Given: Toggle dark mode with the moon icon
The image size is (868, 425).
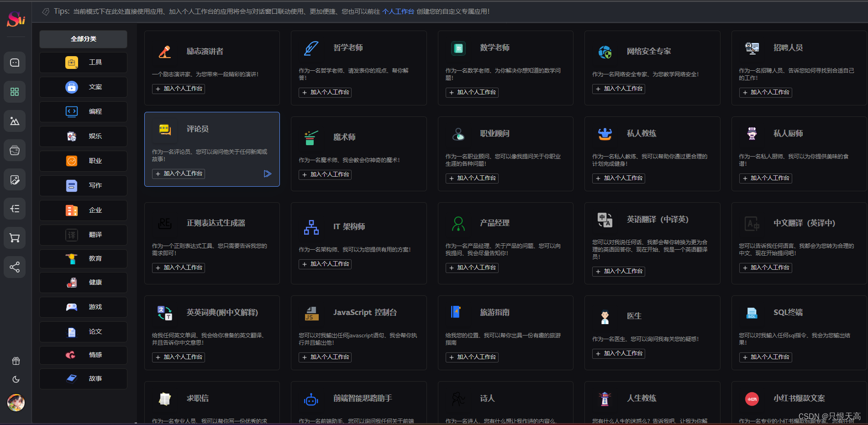Looking at the screenshot, I should [x=16, y=379].
